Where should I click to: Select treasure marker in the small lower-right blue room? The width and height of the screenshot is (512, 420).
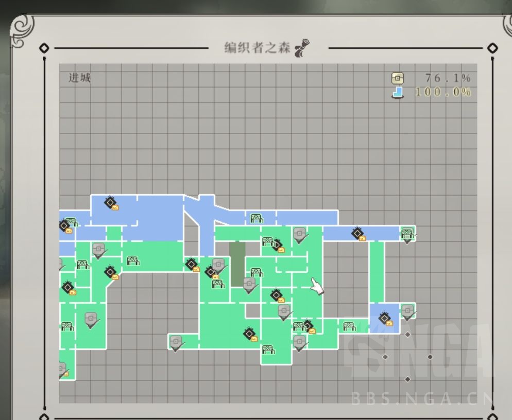385,319
